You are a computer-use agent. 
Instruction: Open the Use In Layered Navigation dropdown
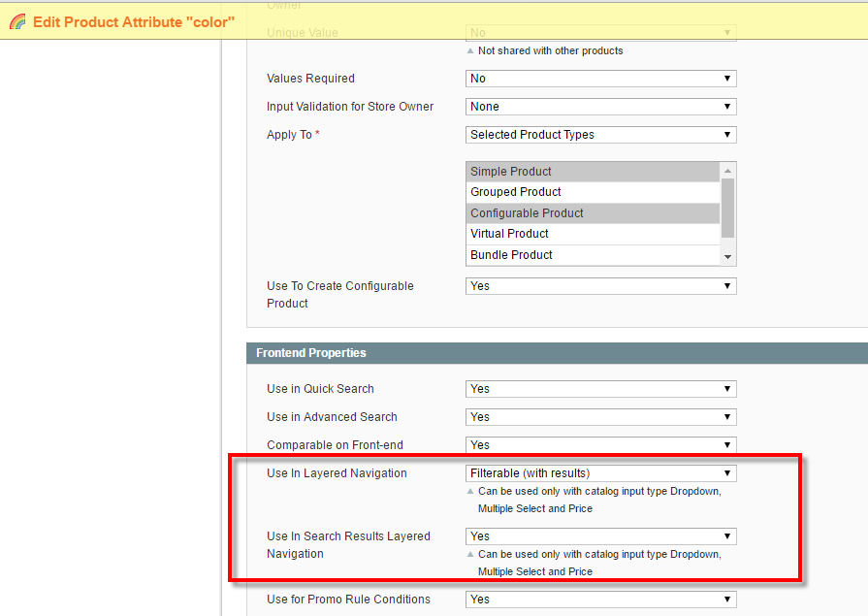600,473
